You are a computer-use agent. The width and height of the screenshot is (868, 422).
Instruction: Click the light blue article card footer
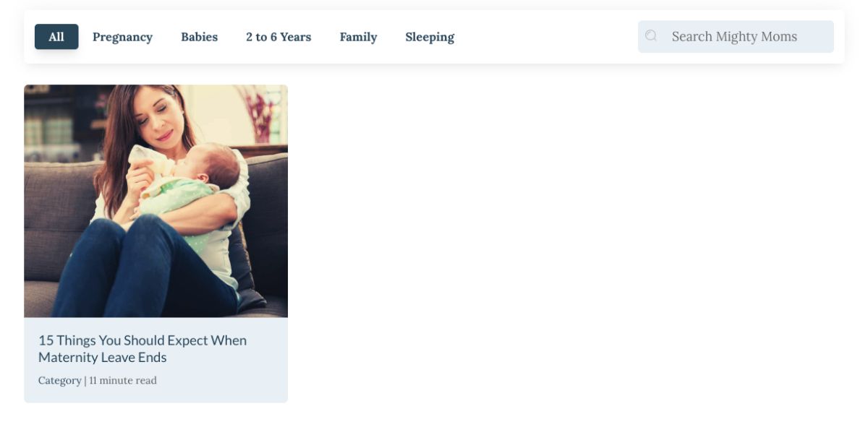(156, 360)
